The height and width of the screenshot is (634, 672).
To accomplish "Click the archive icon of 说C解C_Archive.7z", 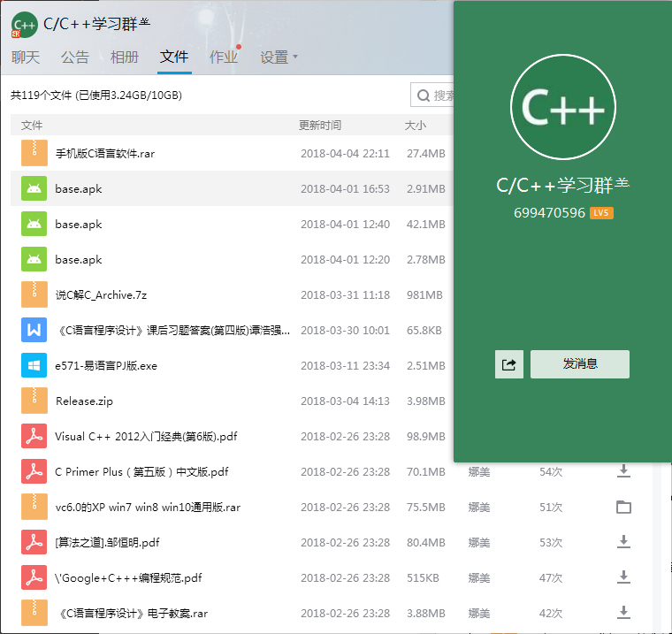I will (34, 294).
